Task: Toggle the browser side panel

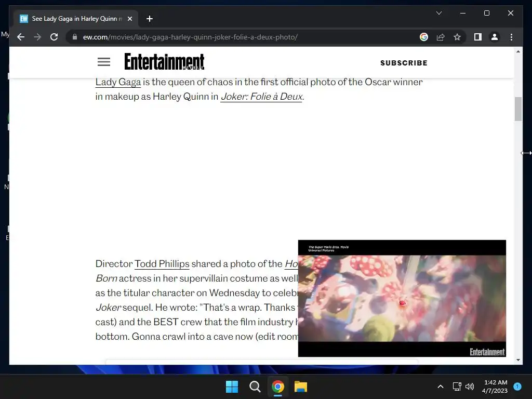Action: click(478, 37)
